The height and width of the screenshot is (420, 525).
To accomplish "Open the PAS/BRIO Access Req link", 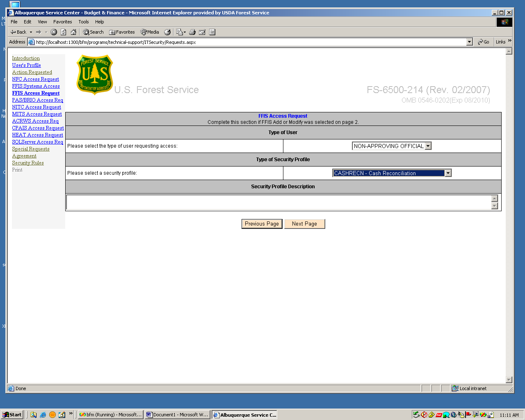I will pos(37,100).
